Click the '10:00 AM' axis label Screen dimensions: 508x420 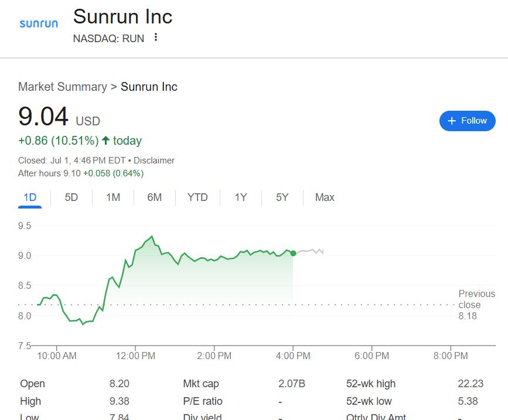(57, 356)
